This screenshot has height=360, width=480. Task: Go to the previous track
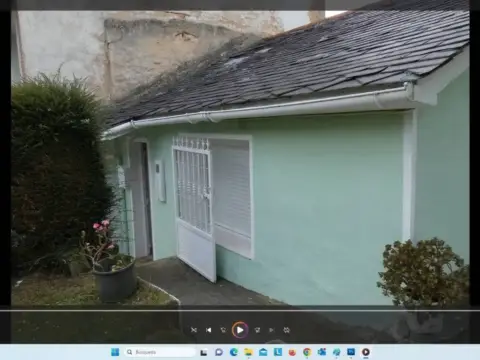click(209, 330)
